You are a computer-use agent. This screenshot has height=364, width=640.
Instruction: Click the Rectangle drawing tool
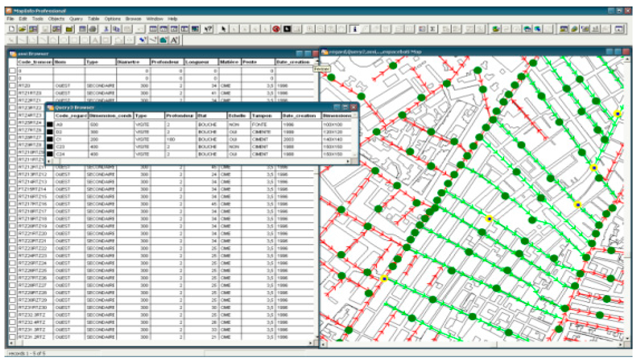click(74, 40)
